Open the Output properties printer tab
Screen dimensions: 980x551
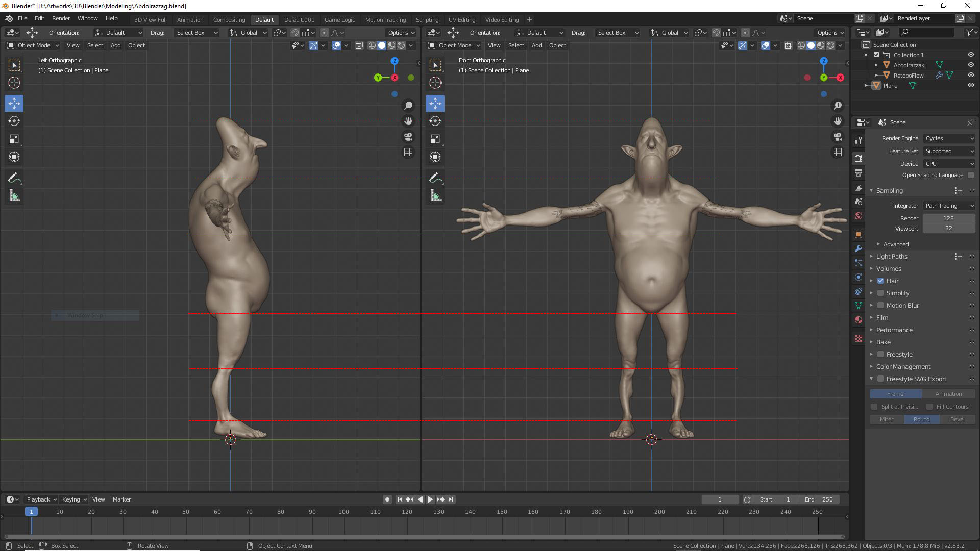pos(859,173)
